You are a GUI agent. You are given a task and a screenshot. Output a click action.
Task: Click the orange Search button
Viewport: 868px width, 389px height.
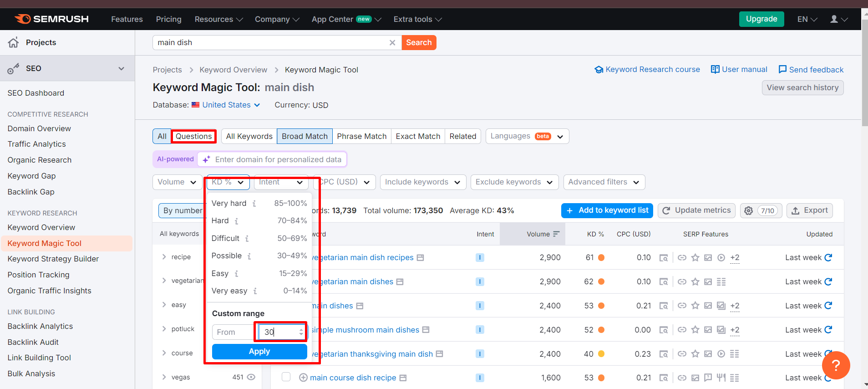tap(419, 42)
